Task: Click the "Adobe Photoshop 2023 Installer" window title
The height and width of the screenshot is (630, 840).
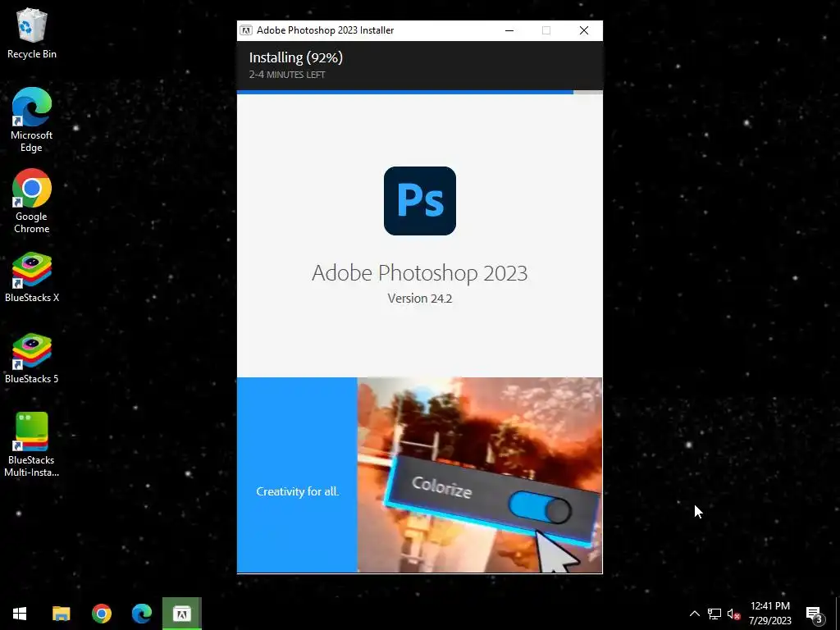Action: (x=325, y=30)
